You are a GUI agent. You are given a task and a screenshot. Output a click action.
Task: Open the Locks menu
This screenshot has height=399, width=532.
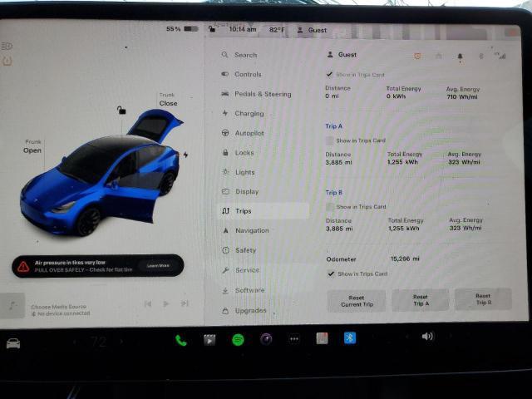pyautogui.click(x=238, y=153)
